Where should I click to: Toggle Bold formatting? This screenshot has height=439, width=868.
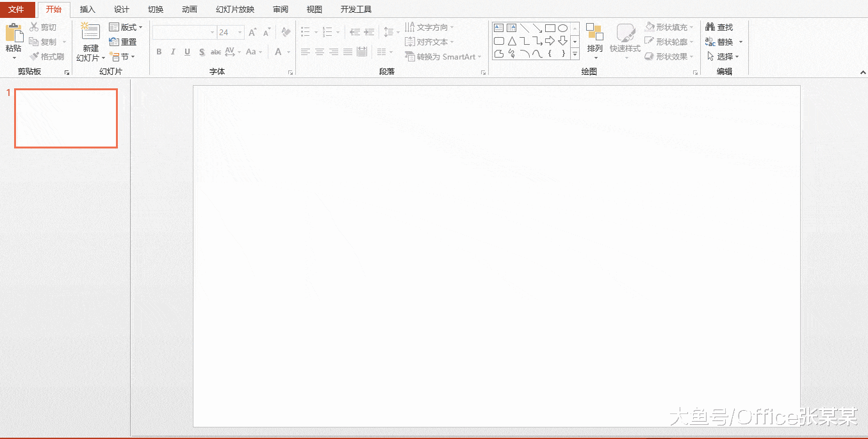pyautogui.click(x=159, y=52)
